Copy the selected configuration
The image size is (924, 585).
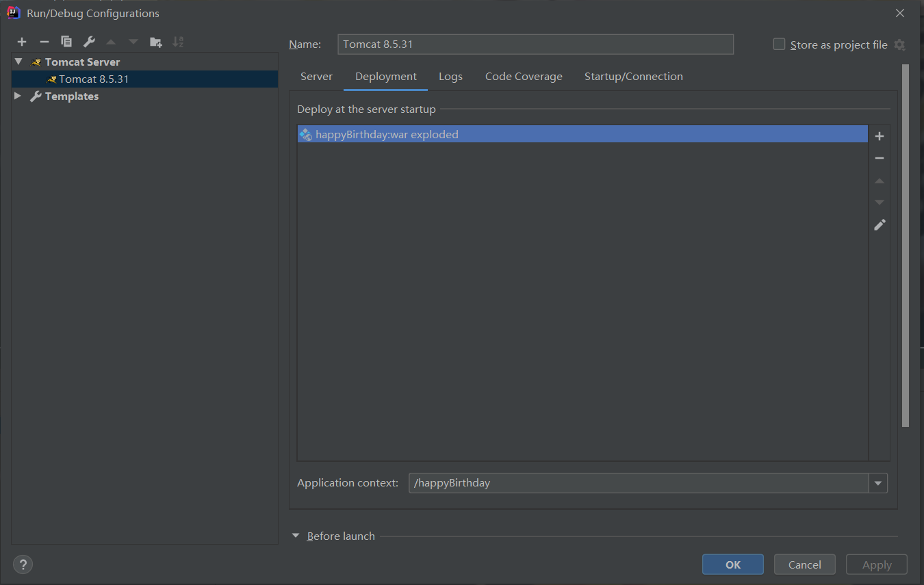pos(66,42)
